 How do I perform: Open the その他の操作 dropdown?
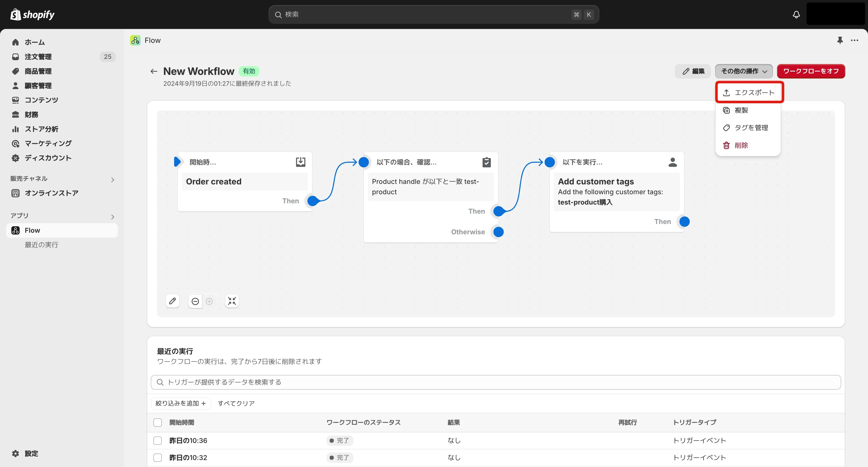[x=744, y=71]
